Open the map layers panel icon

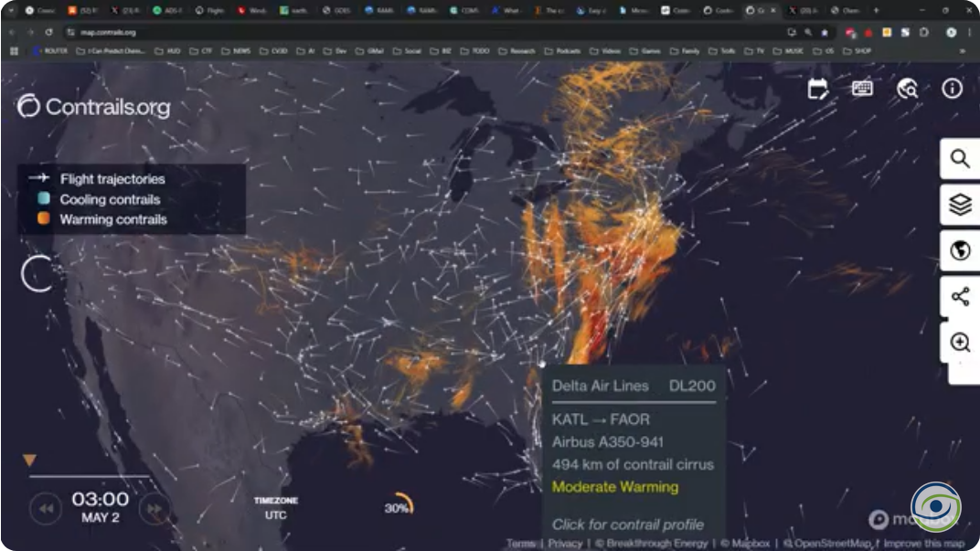(960, 205)
